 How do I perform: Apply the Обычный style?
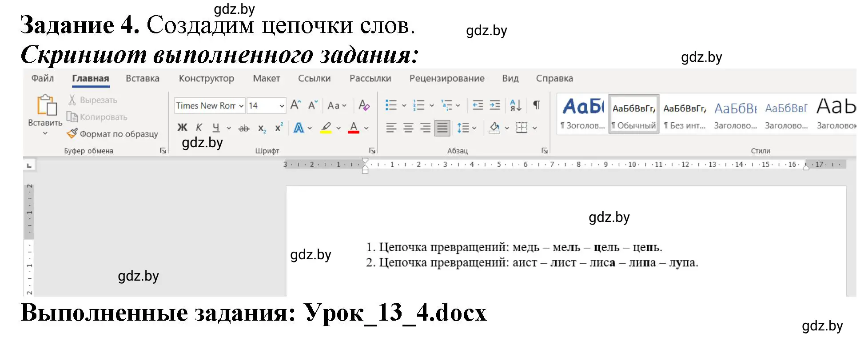tap(634, 114)
